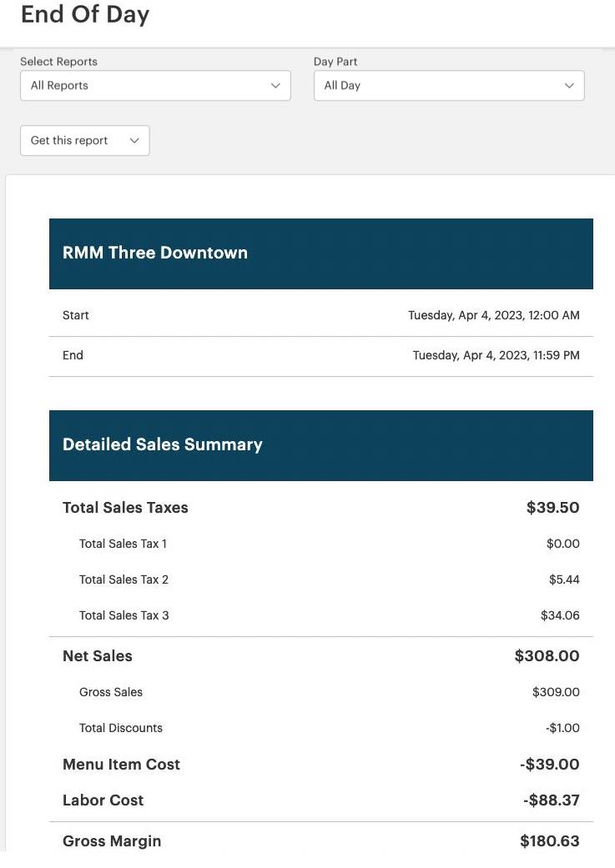615x868 pixels.
Task: Select the Detailed Sales Summary header
Action: click(163, 445)
